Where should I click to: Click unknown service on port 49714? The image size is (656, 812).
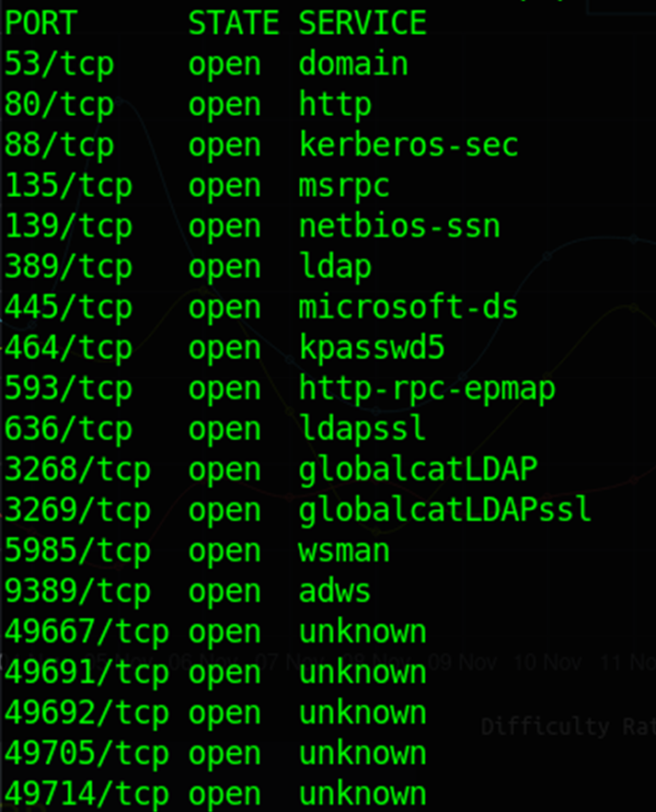363,795
